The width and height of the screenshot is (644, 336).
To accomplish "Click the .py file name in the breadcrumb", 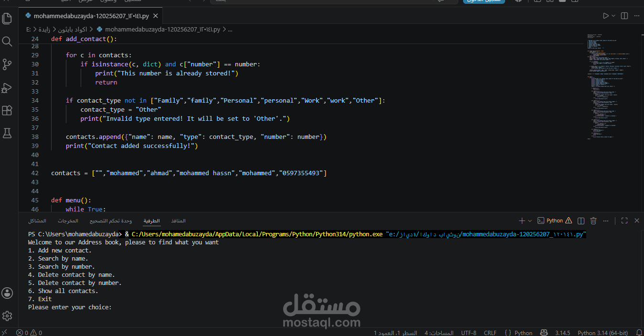I will tap(162, 29).
